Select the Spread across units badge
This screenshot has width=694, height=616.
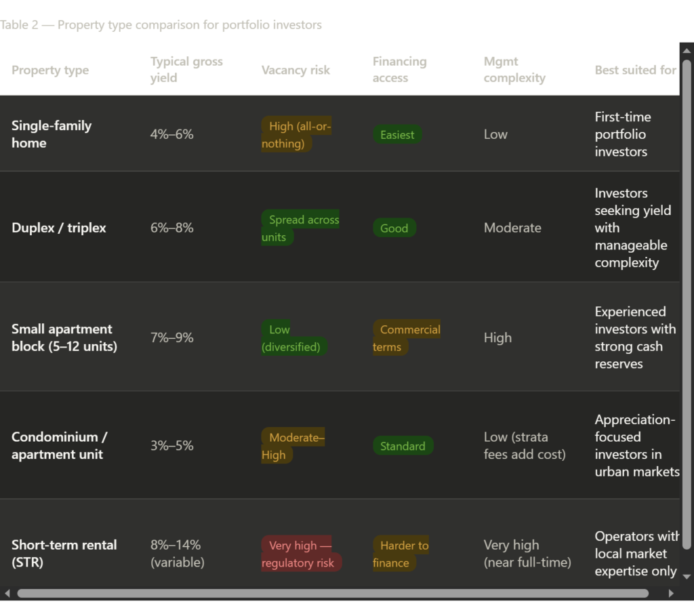point(300,228)
